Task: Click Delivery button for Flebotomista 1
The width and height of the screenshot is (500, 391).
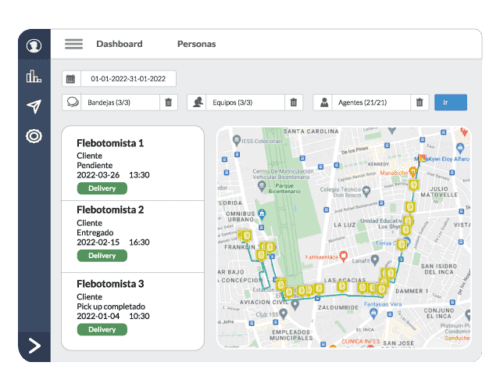Action: (102, 188)
